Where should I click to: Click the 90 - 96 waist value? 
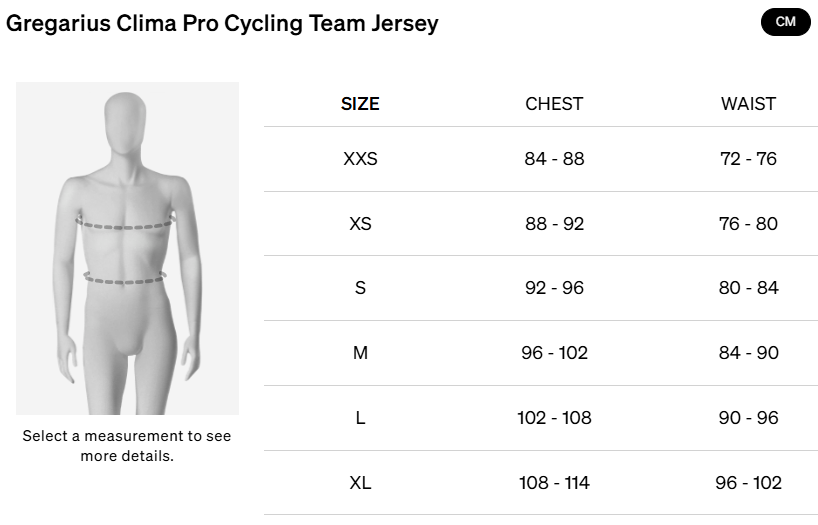tap(748, 418)
